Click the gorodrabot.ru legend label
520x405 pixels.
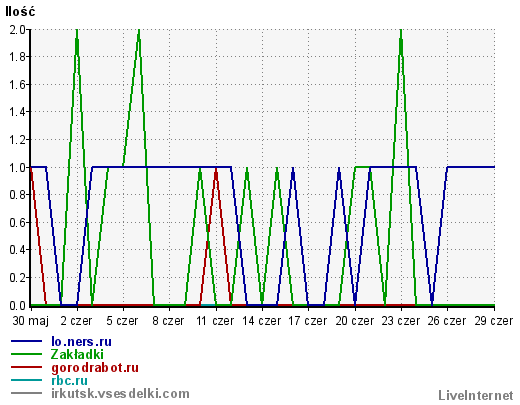[x=95, y=368]
